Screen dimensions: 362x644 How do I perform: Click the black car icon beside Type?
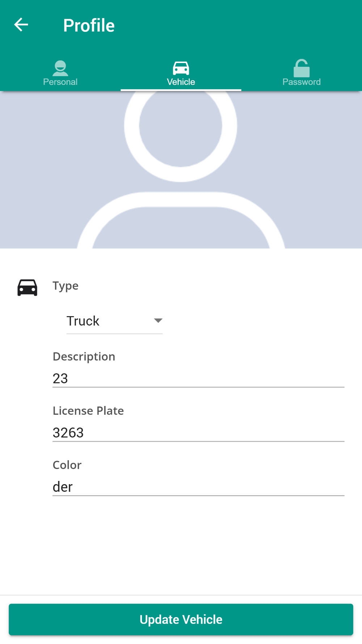(28, 288)
